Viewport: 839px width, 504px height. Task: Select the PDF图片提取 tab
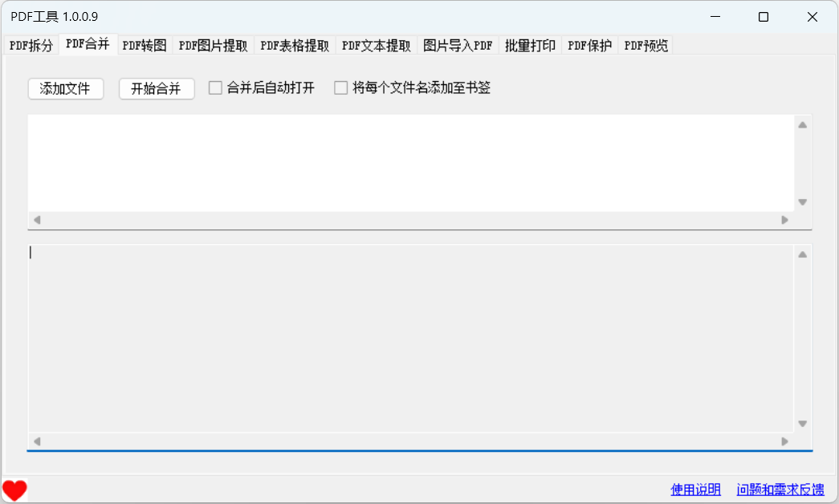pyautogui.click(x=213, y=46)
